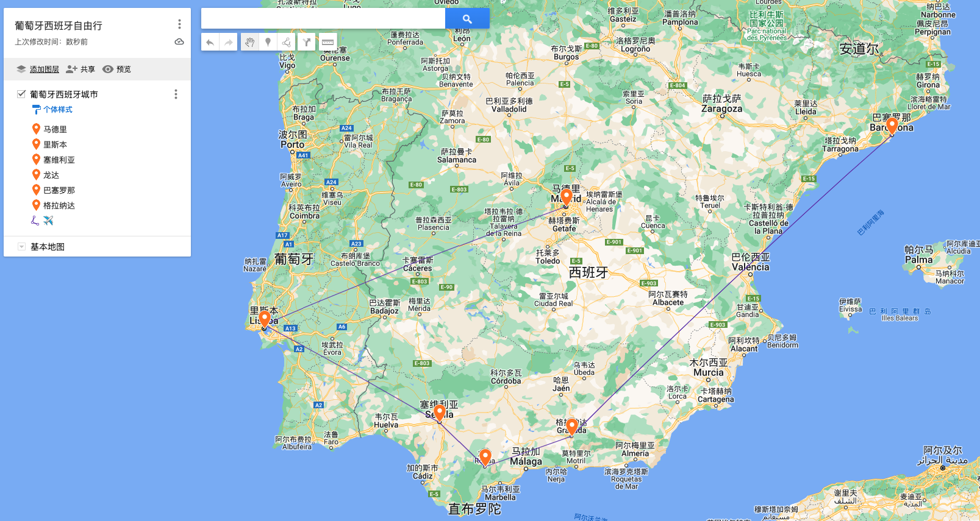Select 塞维利亚 in the layer list

(59, 160)
